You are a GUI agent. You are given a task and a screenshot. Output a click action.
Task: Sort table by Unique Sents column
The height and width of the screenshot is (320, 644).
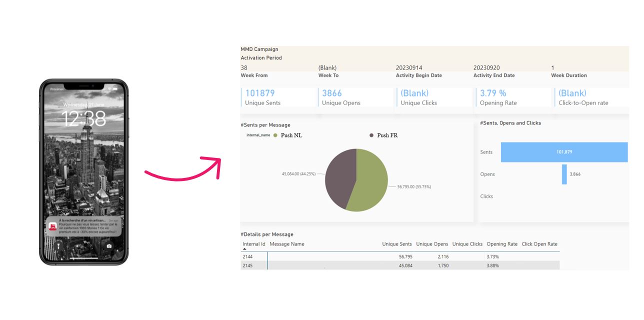pos(397,244)
